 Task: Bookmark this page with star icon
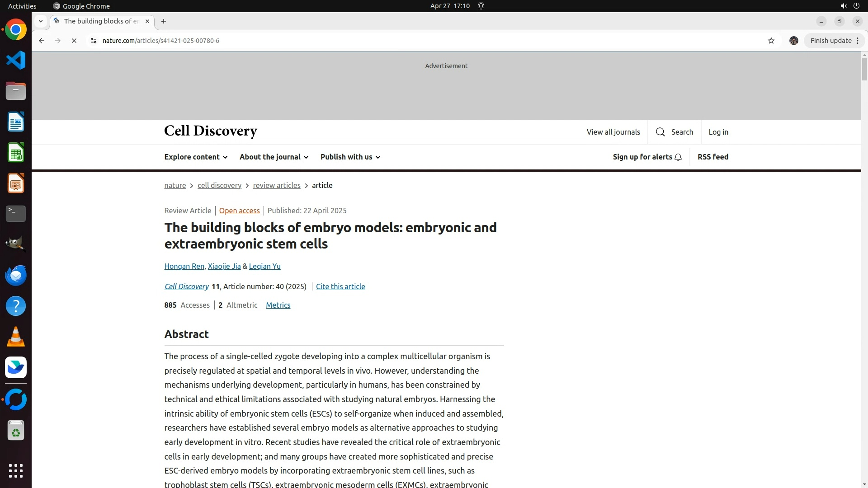(771, 41)
